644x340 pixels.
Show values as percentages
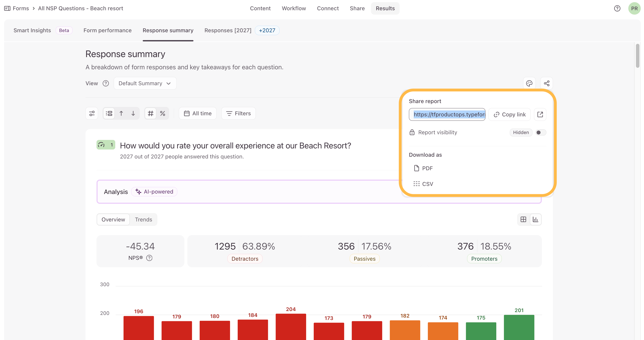pyautogui.click(x=163, y=113)
